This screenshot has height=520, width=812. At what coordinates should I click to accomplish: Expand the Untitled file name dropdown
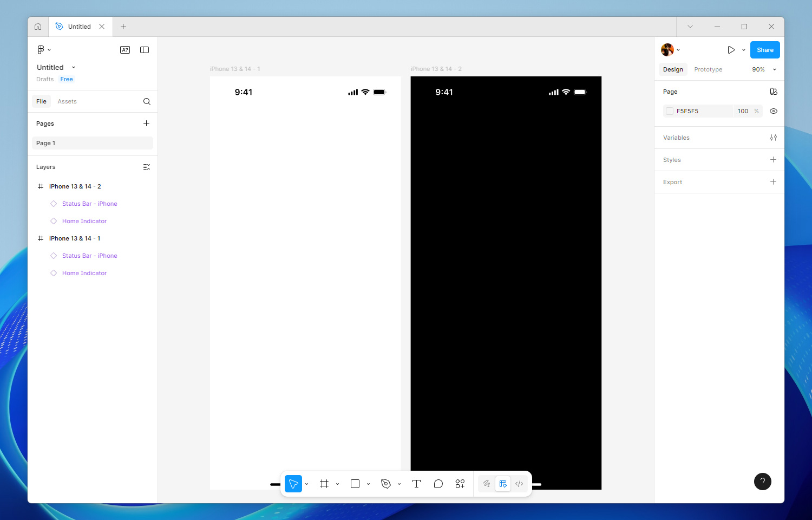click(x=74, y=68)
